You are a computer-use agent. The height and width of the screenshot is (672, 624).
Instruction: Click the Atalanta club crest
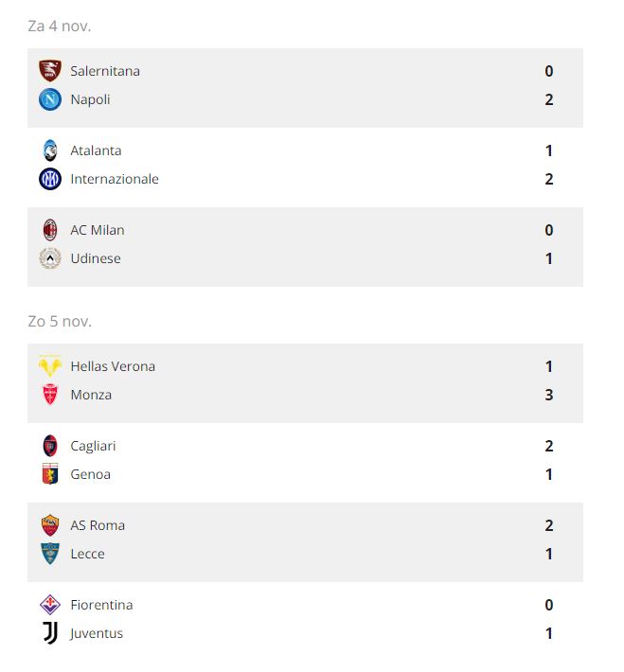coord(49,150)
